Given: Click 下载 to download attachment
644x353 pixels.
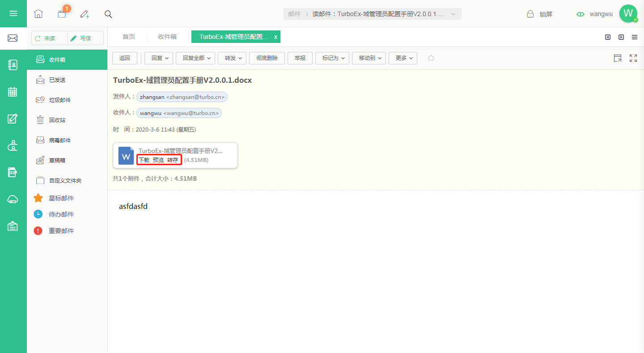Looking at the screenshot, I should click(144, 160).
